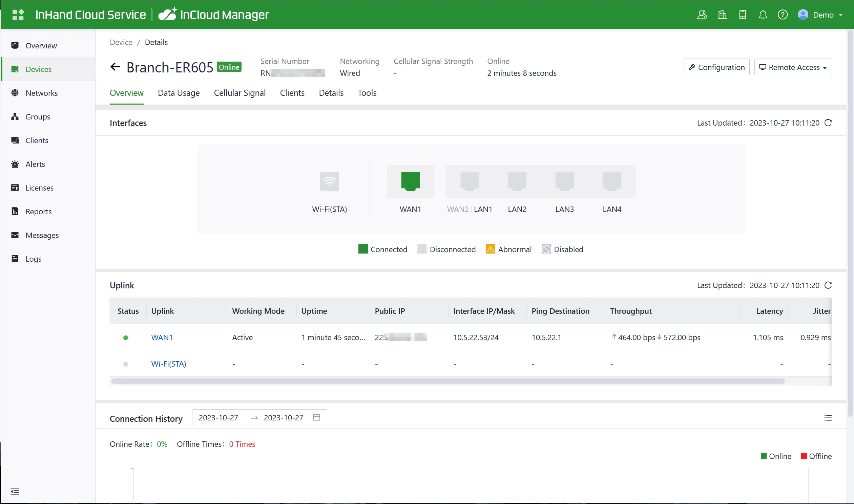This screenshot has width=854, height=504.
Task: Select Networks in the sidebar
Action: click(x=48, y=93)
